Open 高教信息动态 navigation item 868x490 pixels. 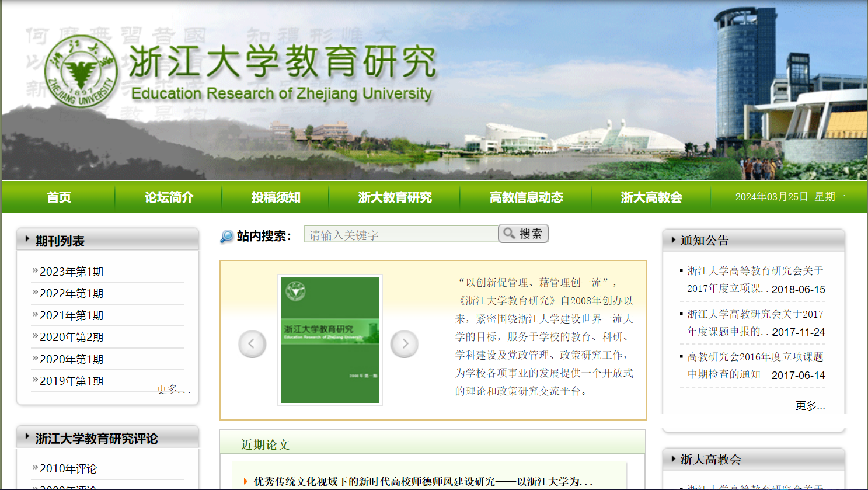(527, 197)
